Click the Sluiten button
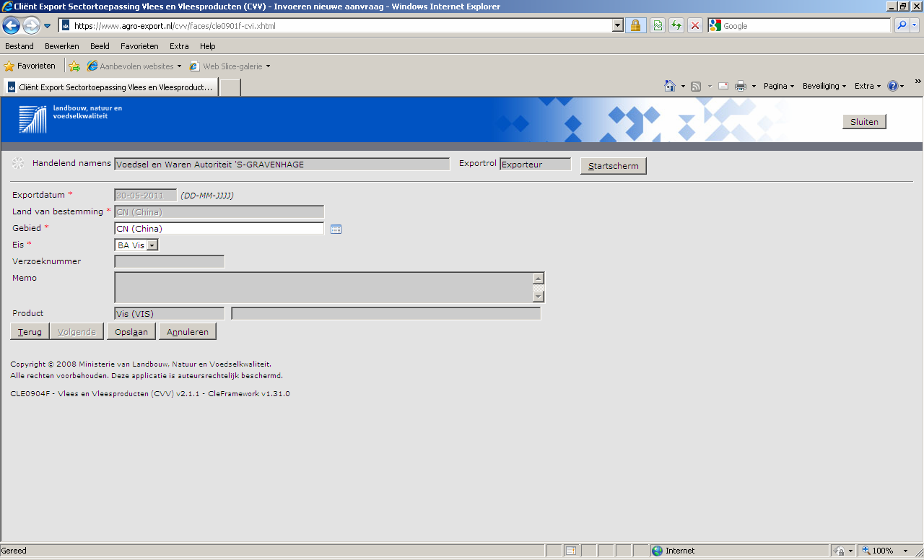 (x=864, y=122)
